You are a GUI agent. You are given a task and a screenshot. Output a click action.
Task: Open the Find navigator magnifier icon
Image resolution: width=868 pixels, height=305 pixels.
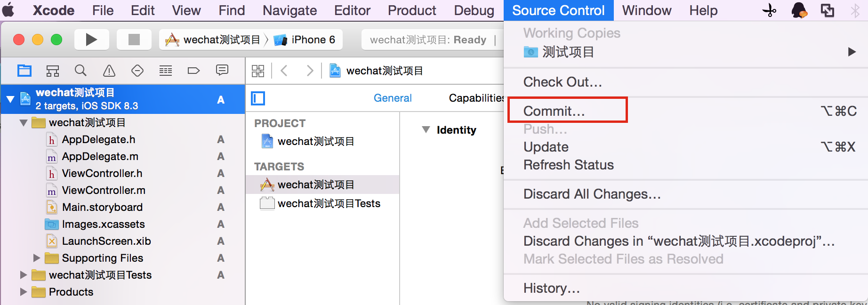click(x=81, y=71)
